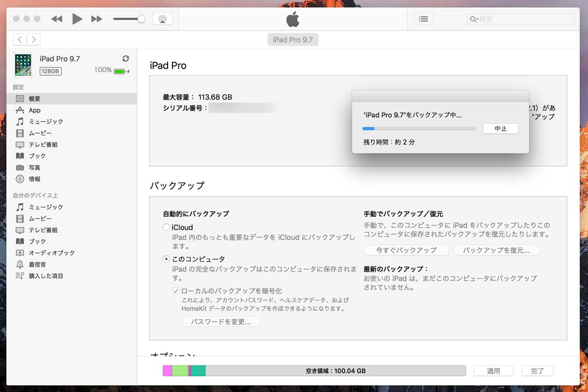
Task: Click the light green storage segment
Action: (180, 371)
